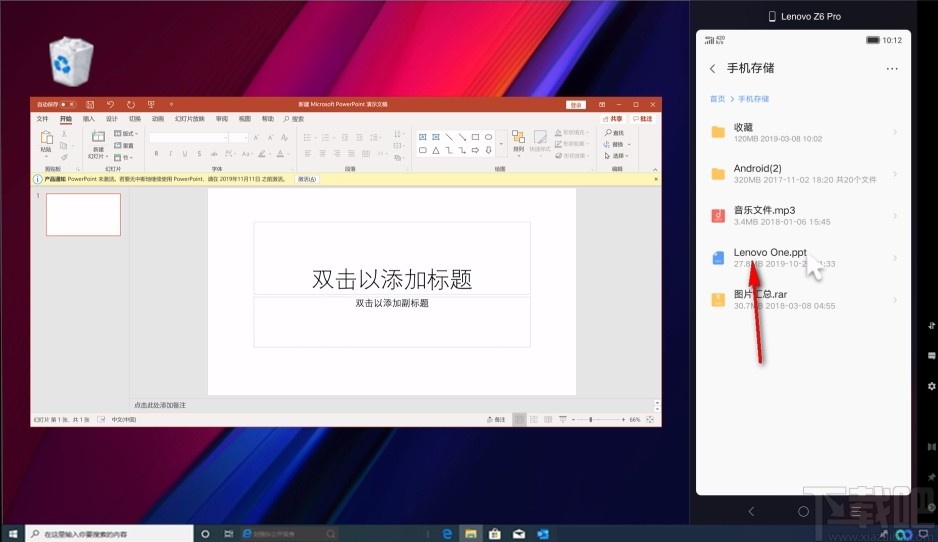Apply text shadow with the S icon

(199, 154)
